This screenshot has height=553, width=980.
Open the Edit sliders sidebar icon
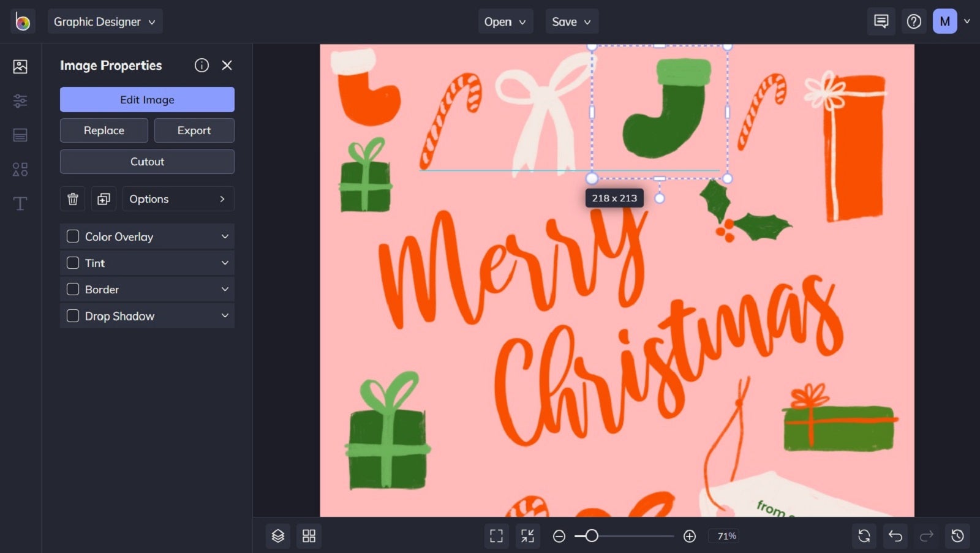(20, 100)
